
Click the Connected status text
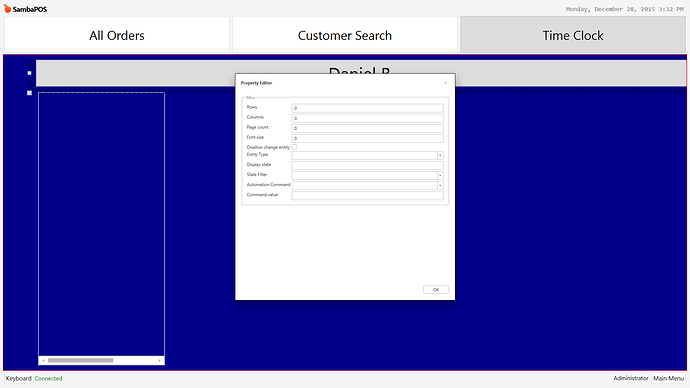pos(48,378)
